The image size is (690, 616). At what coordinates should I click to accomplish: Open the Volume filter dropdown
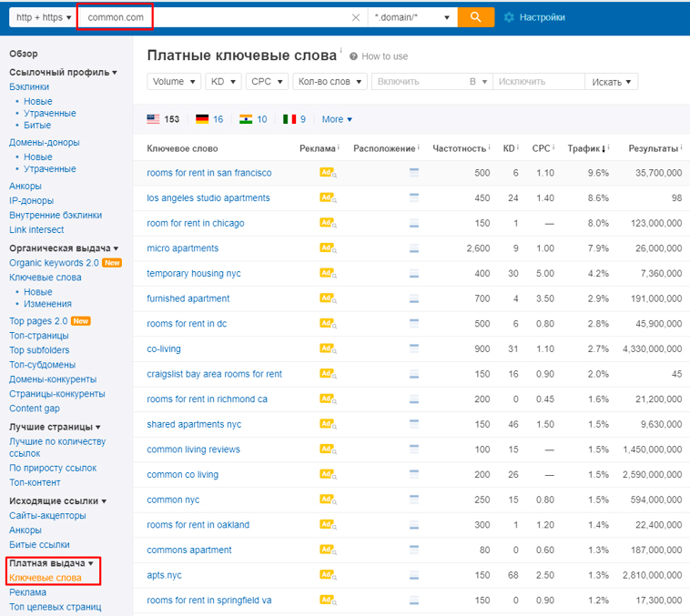[x=174, y=81]
